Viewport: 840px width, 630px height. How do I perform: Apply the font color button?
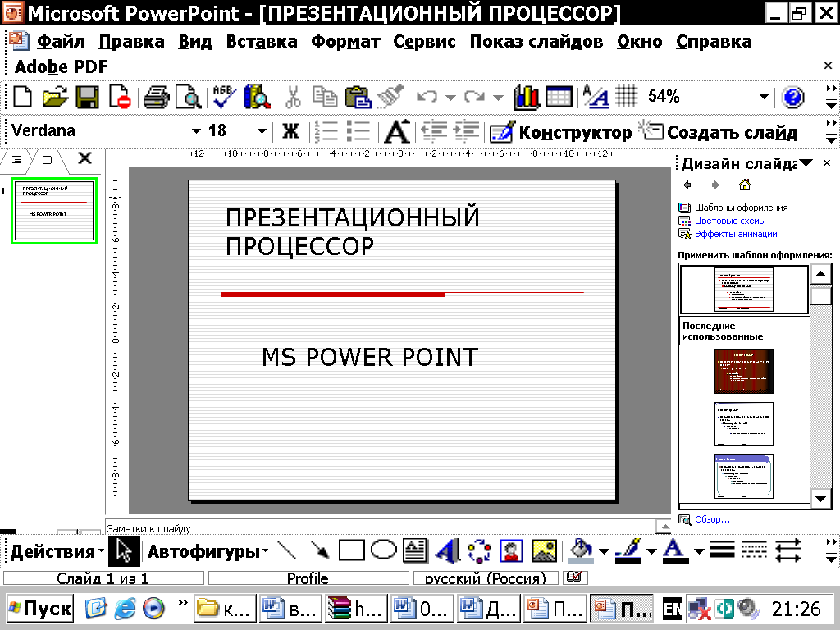(676, 550)
